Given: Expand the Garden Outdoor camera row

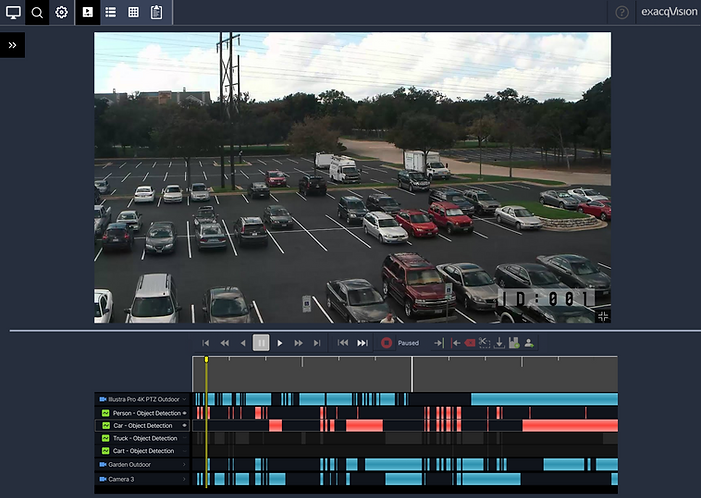Looking at the screenshot, I should tap(184, 464).
